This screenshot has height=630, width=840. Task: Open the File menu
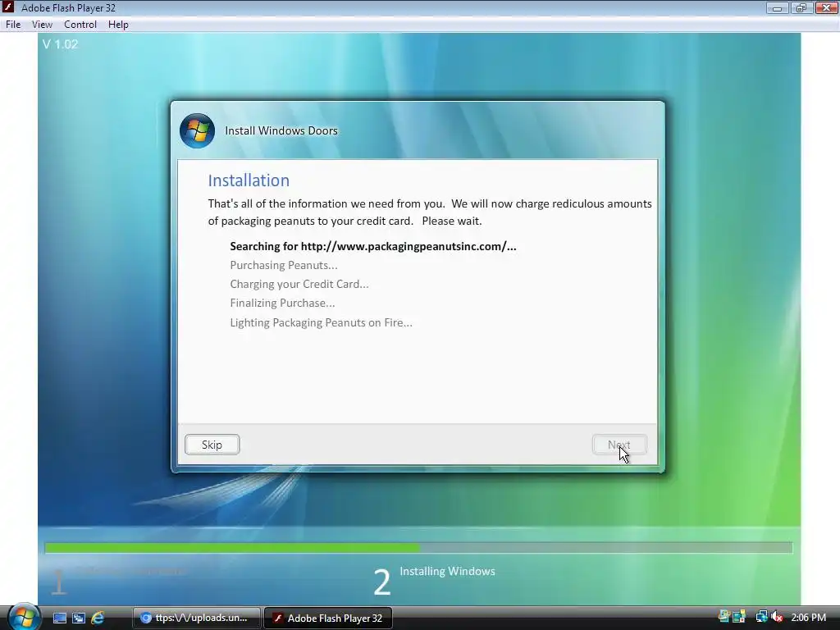(x=13, y=25)
